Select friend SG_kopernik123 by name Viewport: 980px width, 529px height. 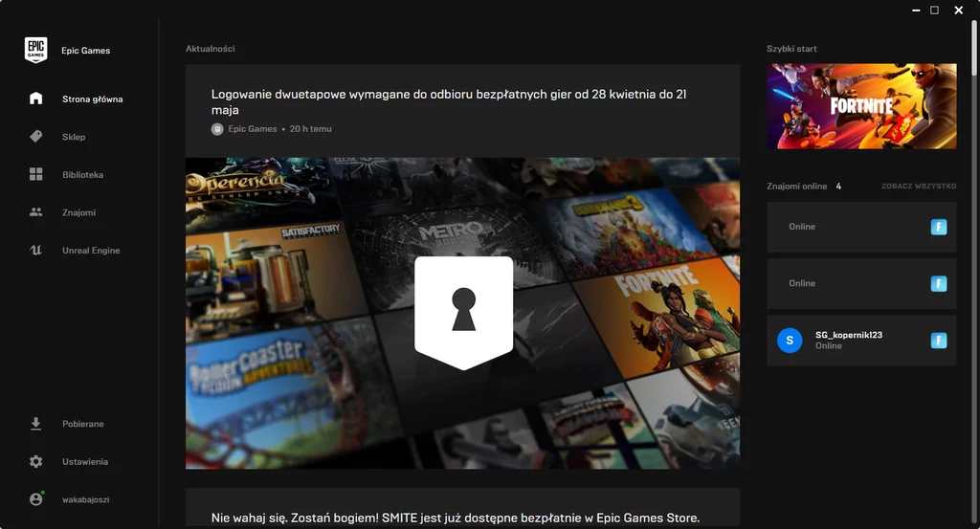point(848,335)
